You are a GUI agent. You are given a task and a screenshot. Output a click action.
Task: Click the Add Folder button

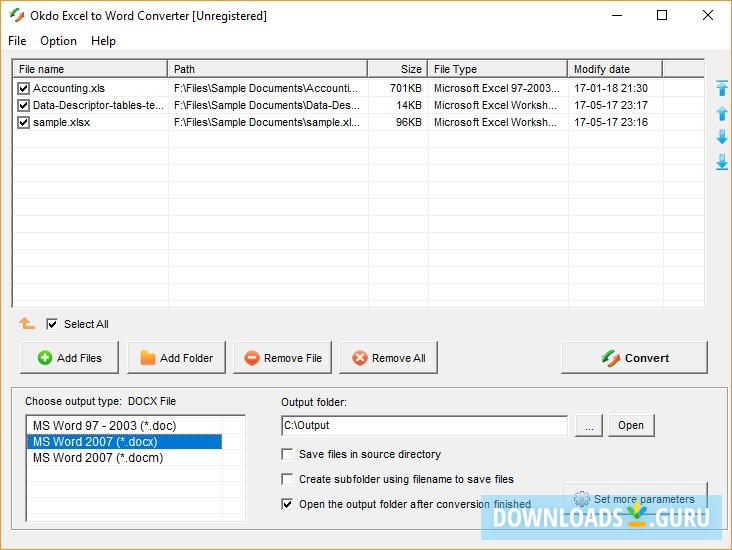(x=176, y=358)
